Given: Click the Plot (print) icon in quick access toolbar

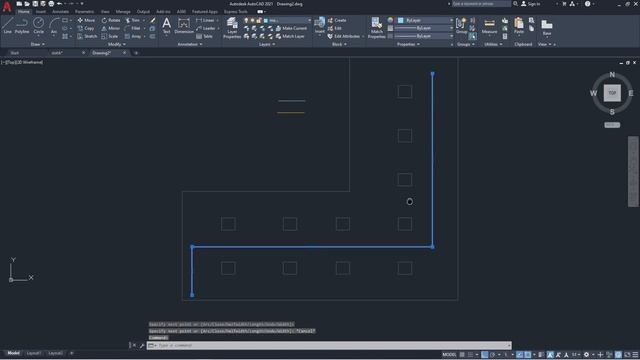Looking at the screenshot, I should click(x=51, y=4).
